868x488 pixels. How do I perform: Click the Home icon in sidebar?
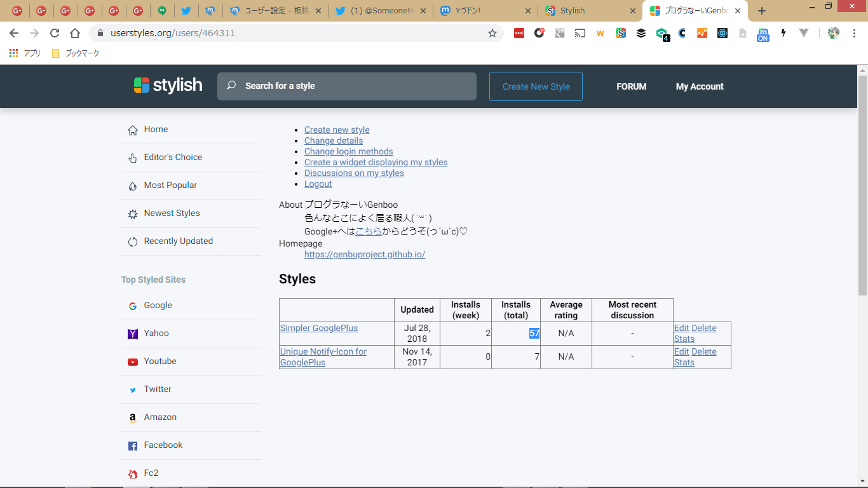(133, 130)
